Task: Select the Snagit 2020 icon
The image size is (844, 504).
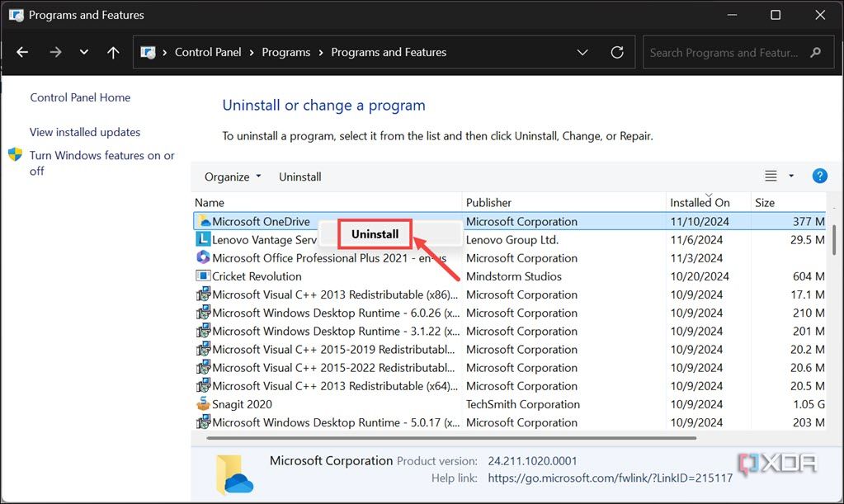Action: pos(203,403)
